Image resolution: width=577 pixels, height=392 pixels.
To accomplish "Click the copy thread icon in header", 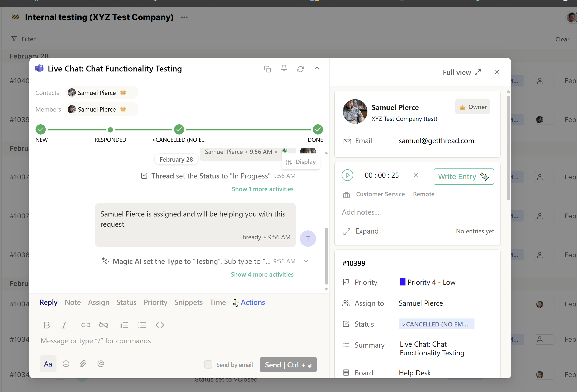I will pos(267,69).
